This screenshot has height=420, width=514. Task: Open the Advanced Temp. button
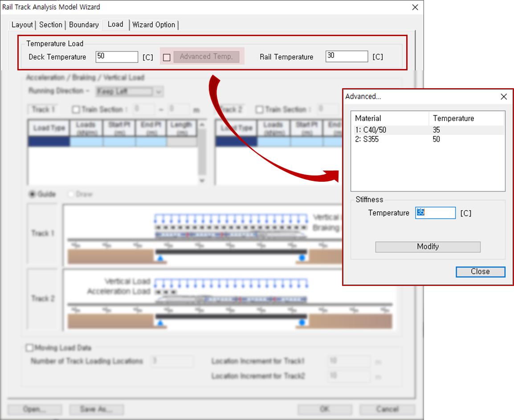pyautogui.click(x=206, y=57)
